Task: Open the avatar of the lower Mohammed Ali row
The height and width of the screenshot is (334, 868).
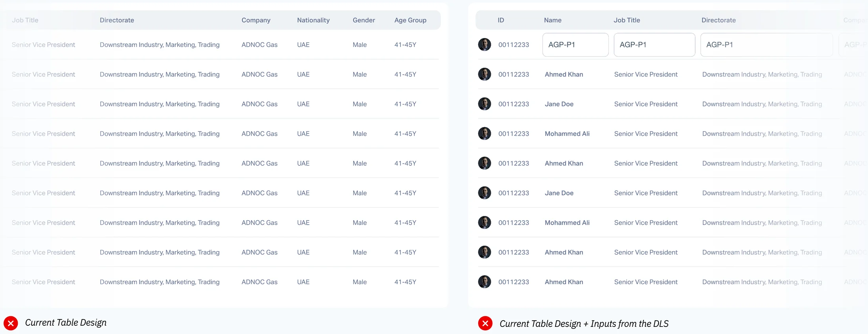Action: point(485,222)
